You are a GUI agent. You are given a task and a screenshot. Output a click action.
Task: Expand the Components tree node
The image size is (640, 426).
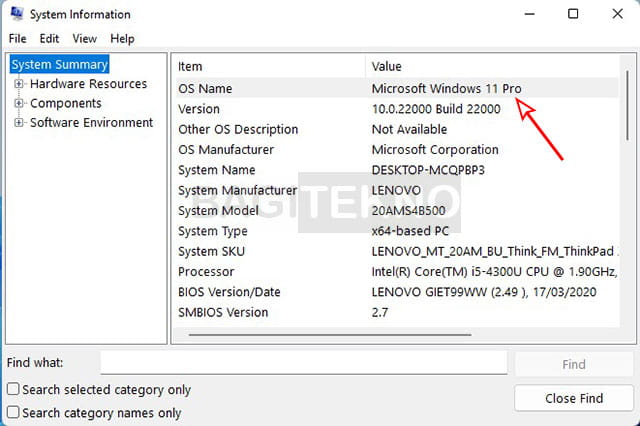pos(19,103)
